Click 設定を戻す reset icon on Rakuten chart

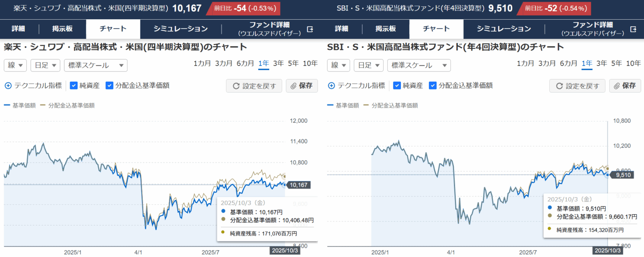pos(236,85)
